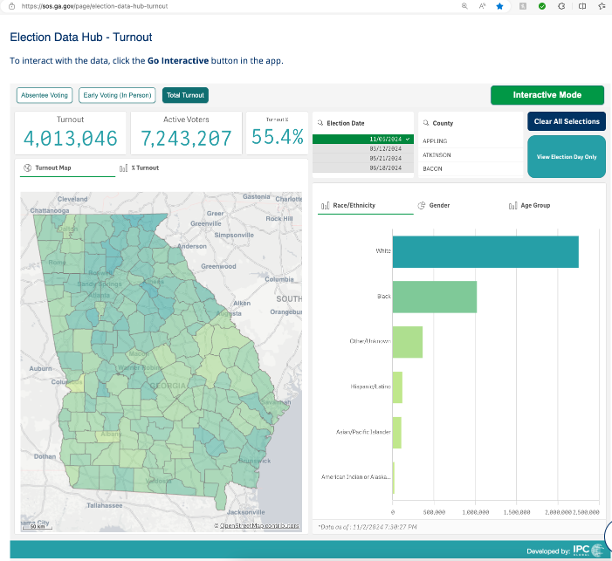Viewport: 612px width, 561px height.
Task: Select the Early Voting (In Person) toggle
Action: (x=118, y=95)
